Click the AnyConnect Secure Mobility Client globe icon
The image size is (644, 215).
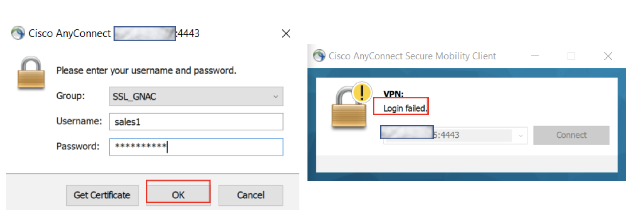[x=319, y=56]
